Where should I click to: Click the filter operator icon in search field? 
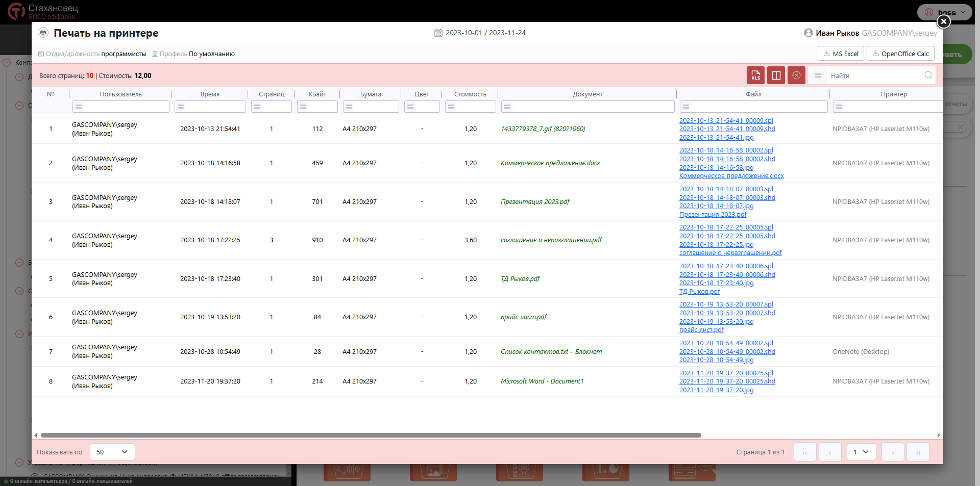818,75
